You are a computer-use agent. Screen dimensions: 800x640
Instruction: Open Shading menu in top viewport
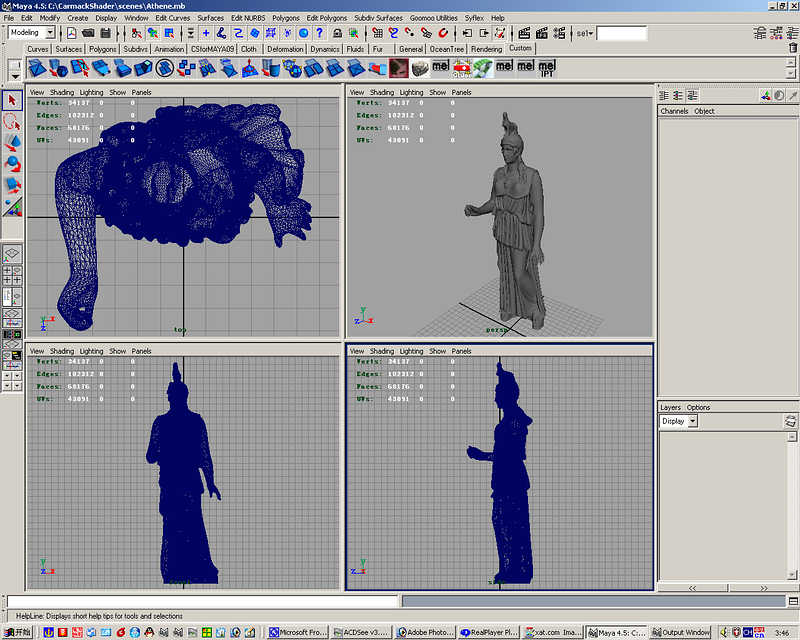pyautogui.click(x=62, y=92)
